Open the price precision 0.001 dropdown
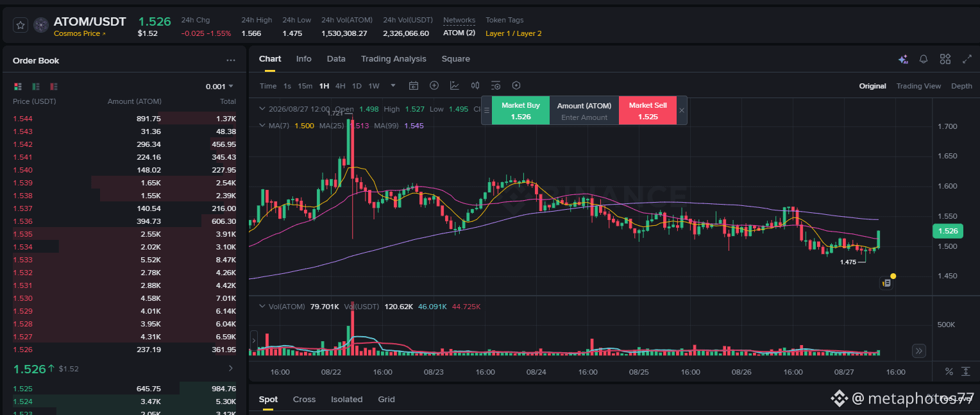The height and width of the screenshot is (415, 980). (x=219, y=87)
